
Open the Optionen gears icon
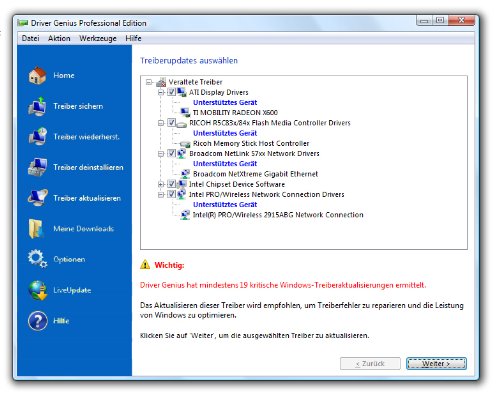pyautogui.click(x=37, y=259)
